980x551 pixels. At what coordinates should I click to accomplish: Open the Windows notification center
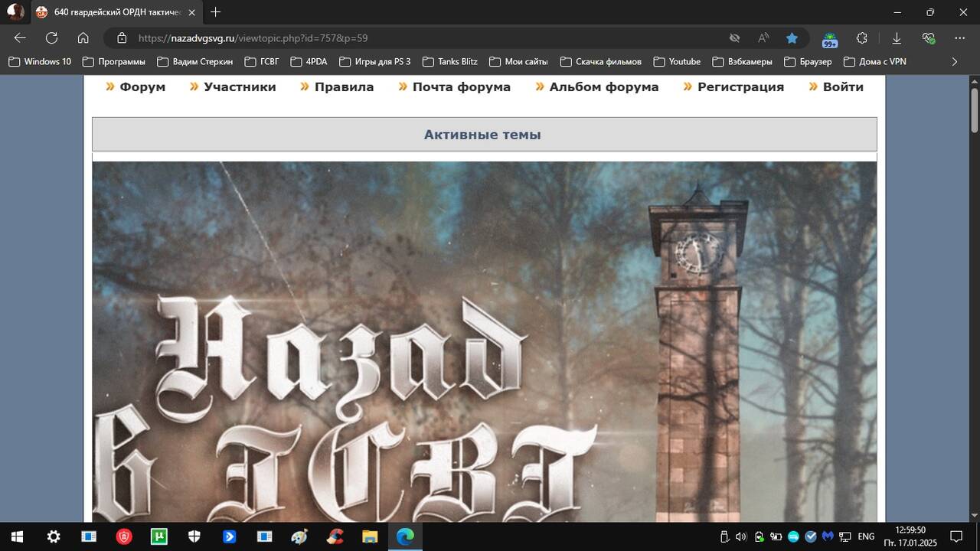click(x=956, y=536)
